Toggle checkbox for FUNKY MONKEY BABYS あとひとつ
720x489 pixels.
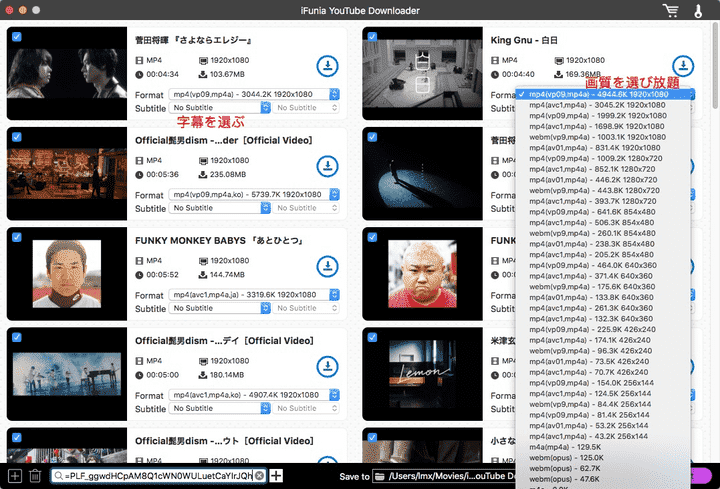17,237
